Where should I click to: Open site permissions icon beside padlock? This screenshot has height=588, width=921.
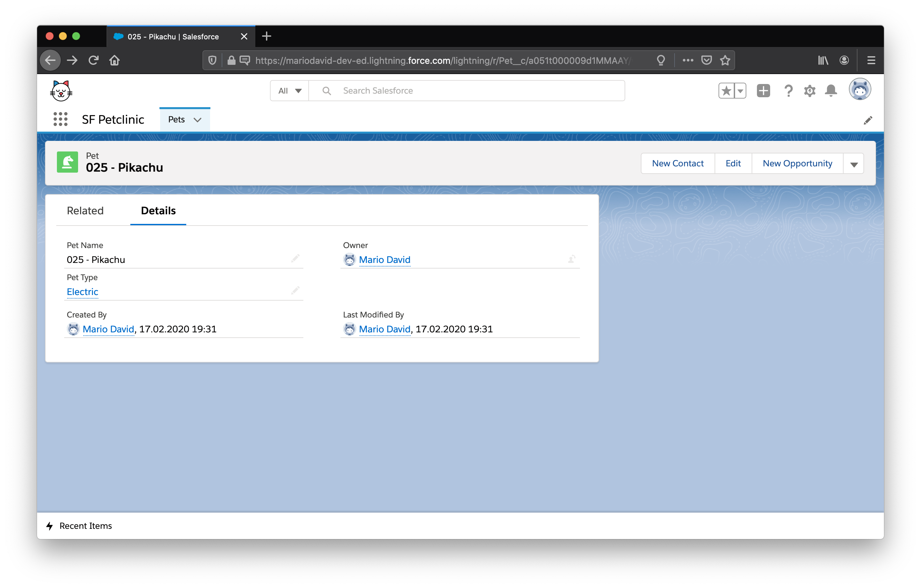pos(244,61)
